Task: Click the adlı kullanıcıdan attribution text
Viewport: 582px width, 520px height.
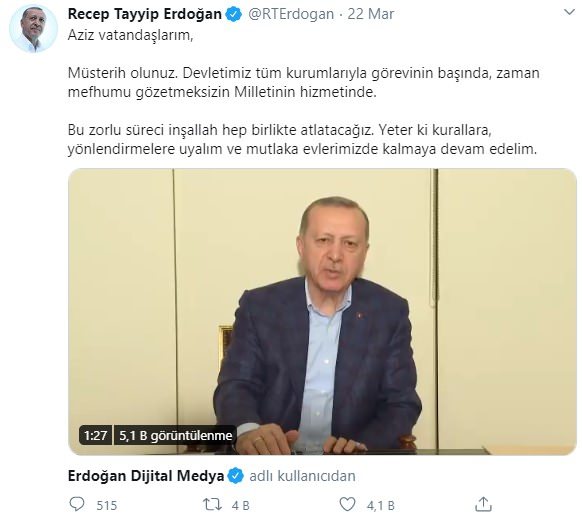Action: pyautogui.click(x=302, y=476)
